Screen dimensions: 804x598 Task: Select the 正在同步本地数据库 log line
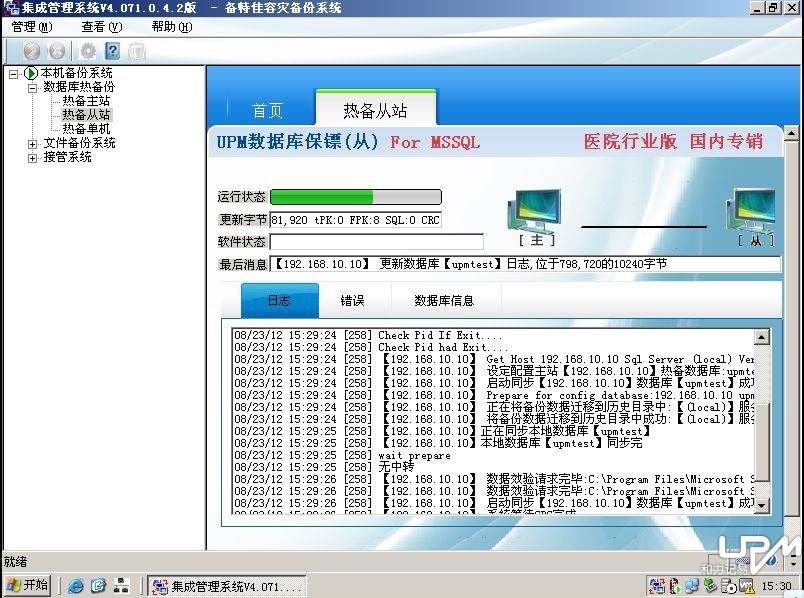443,431
